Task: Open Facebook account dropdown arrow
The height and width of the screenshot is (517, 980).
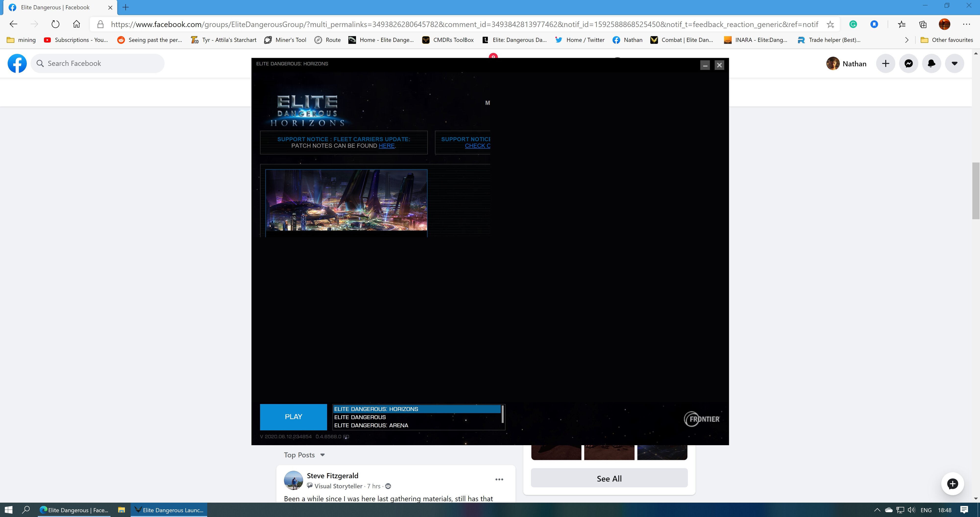Action: [x=955, y=63]
